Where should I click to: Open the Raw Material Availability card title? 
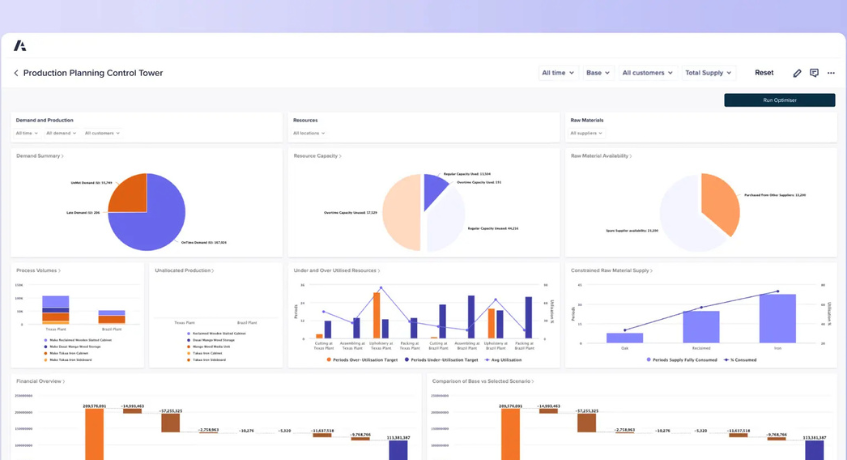pos(600,156)
